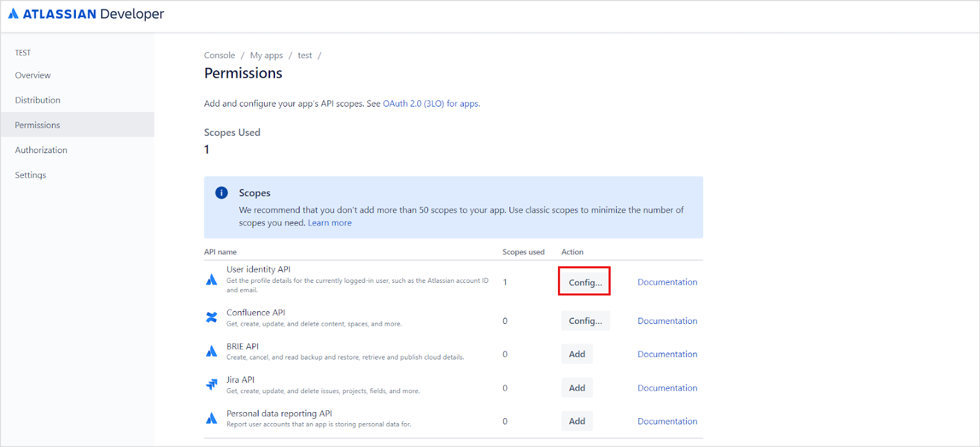
Task: Click the Confluence API icon
Action: click(211, 317)
